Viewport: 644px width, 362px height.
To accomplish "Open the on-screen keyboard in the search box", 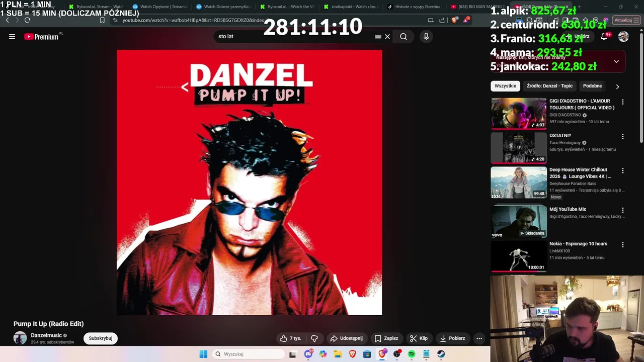I will (x=378, y=37).
